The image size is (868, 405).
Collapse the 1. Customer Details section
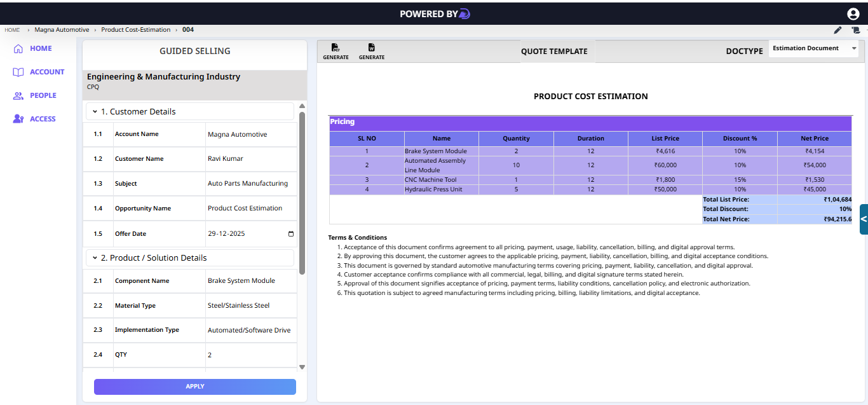click(x=190, y=111)
